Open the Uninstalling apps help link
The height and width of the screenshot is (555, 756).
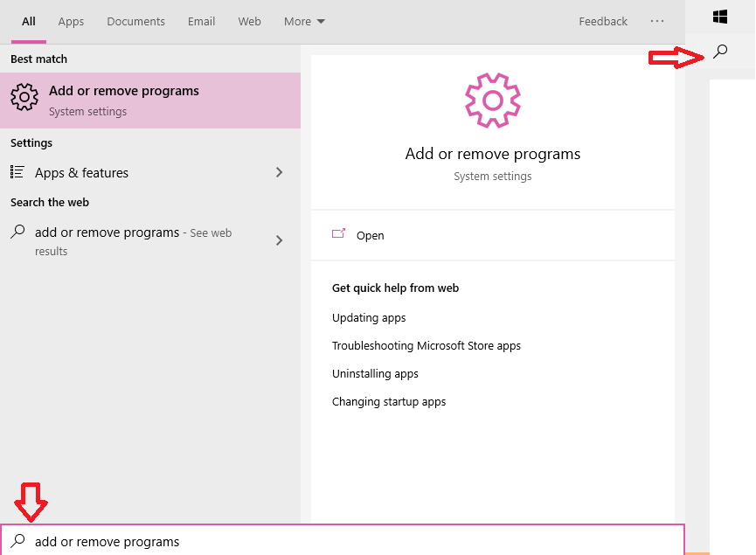(375, 374)
